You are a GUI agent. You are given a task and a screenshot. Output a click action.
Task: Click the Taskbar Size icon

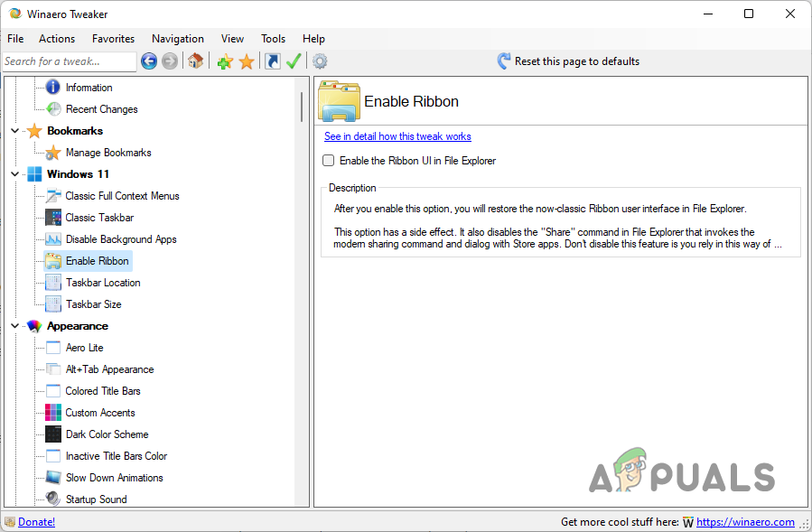point(52,304)
